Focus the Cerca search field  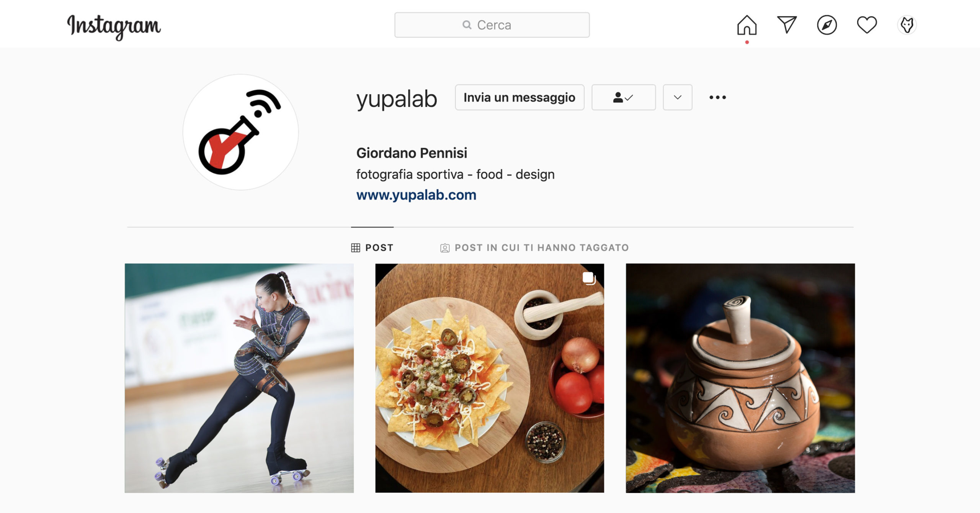click(x=492, y=25)
